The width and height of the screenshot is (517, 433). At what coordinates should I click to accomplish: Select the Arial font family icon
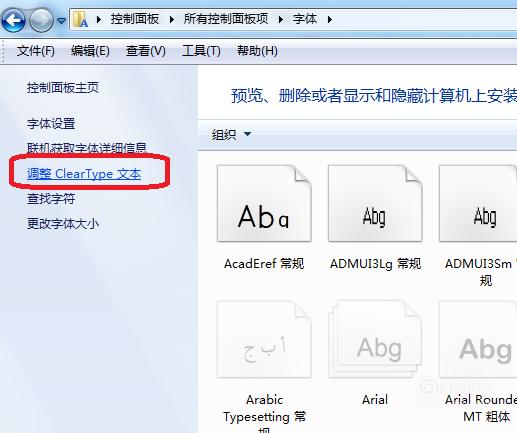pyautogui.click(x=375, y=339)
